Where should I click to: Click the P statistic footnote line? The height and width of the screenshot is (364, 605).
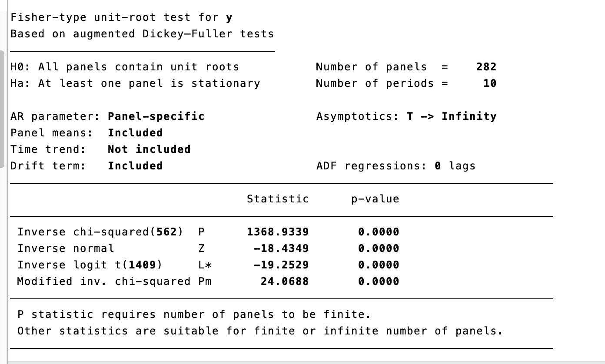(194, 314)
